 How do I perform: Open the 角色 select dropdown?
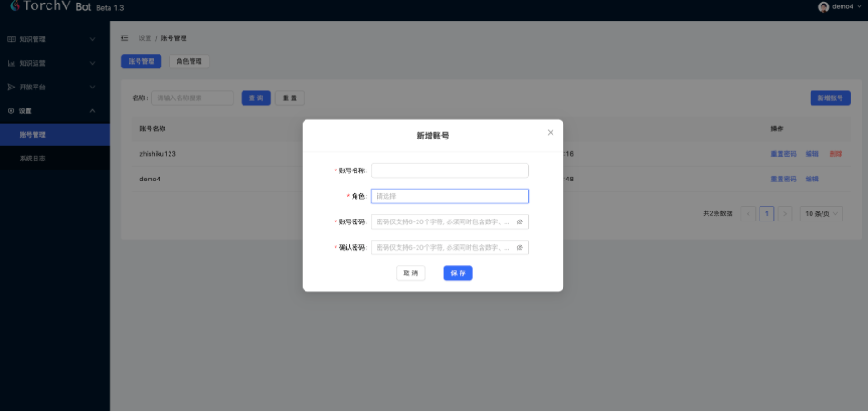pyautogui.click(x=449, y=196)
